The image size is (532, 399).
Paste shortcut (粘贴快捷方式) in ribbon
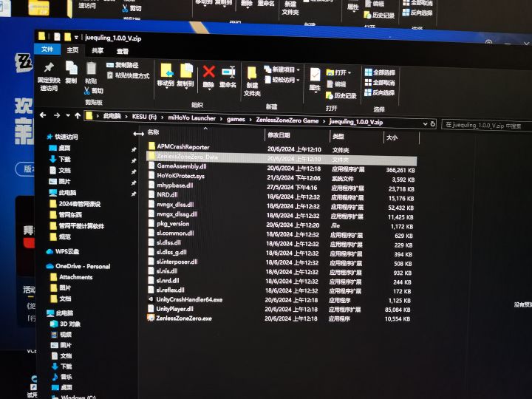[129, 75]
